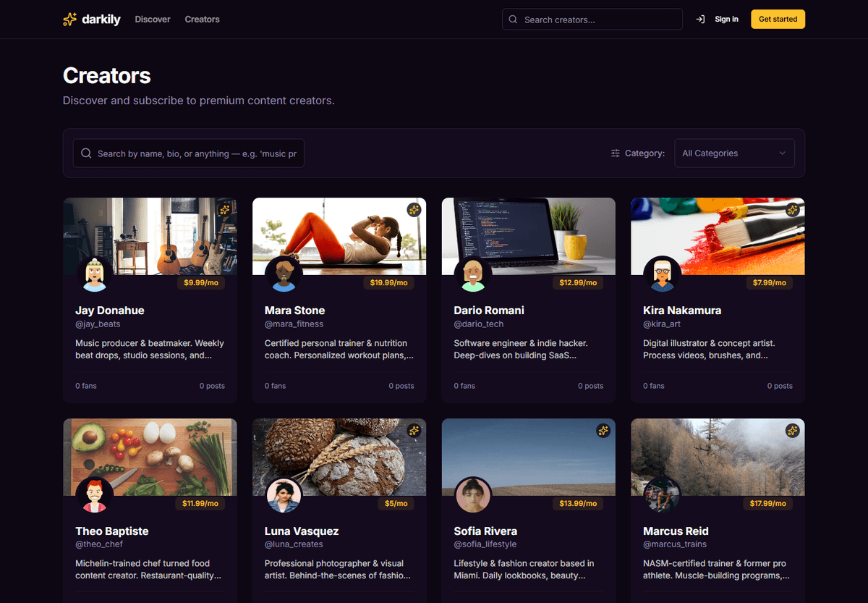
Task: Click Luna Vasquez's name heading
Action: click(302, 531)
